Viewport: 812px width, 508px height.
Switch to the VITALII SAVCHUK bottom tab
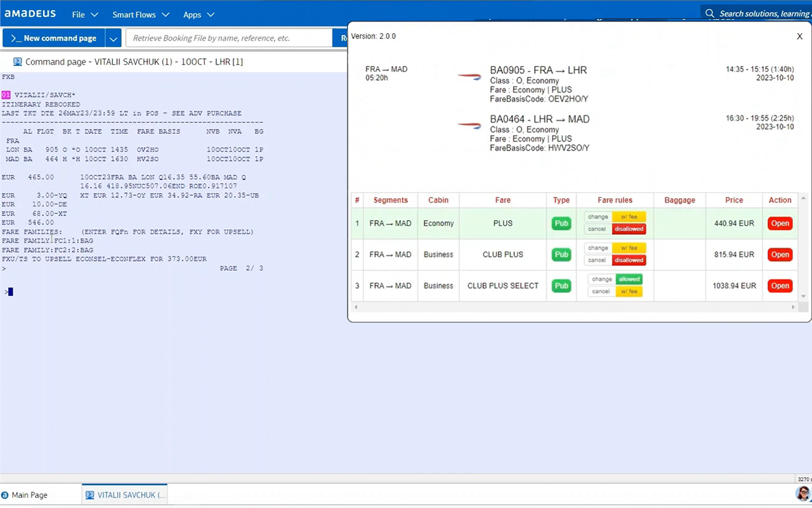[x=125, y=495]
